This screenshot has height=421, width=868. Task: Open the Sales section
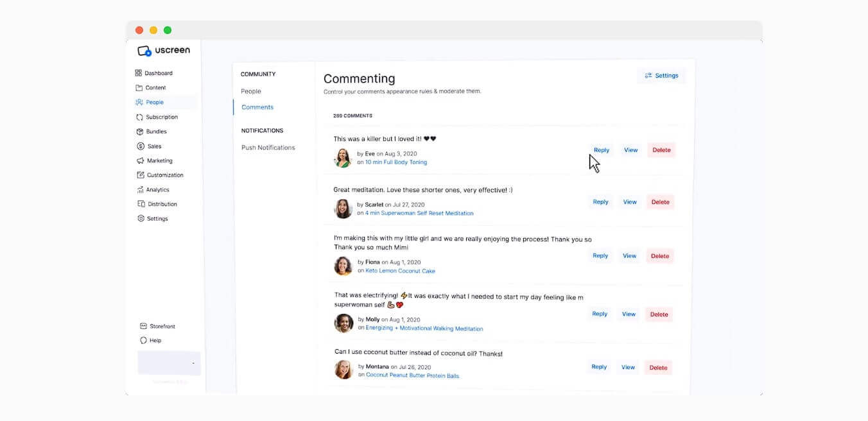coord(153,146)
